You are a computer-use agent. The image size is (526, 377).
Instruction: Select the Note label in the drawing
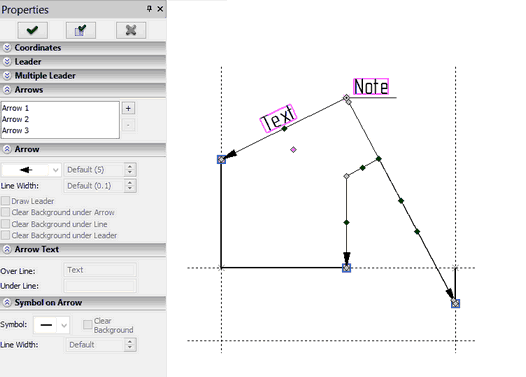tap(371, 87)
